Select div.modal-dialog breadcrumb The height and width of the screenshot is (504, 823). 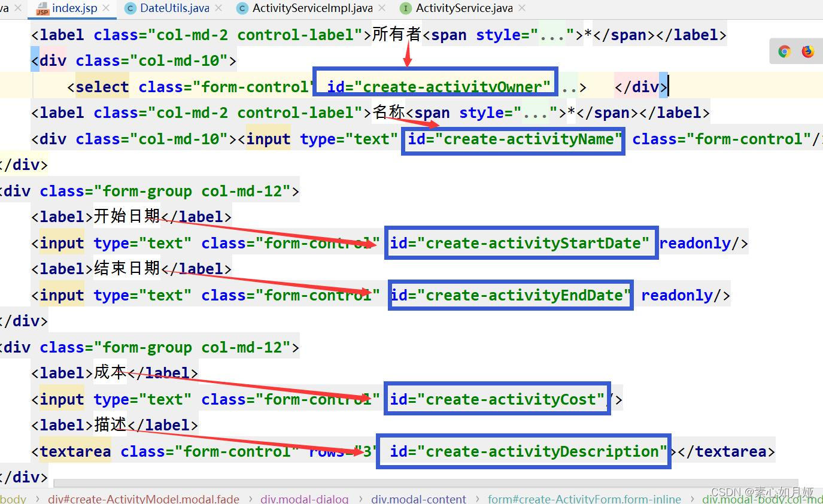pyautogui.click(x=304, y=499)
